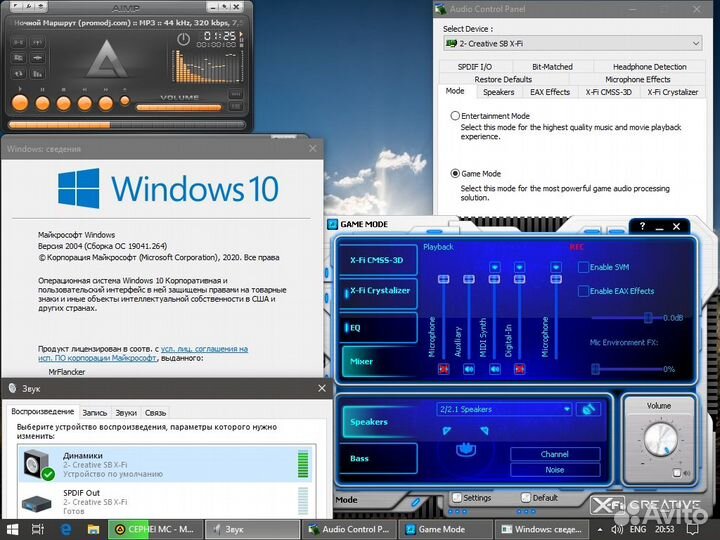The image size is (720, 540).
Task: Switch to the Restore Defaults tab
Action: click(503, 79)
